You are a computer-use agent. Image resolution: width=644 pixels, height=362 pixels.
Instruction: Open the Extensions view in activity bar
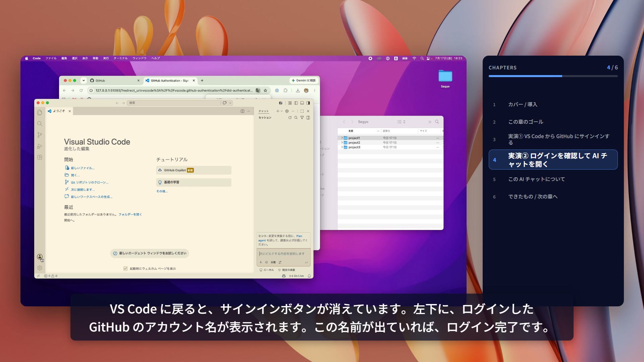click(40, 157)
